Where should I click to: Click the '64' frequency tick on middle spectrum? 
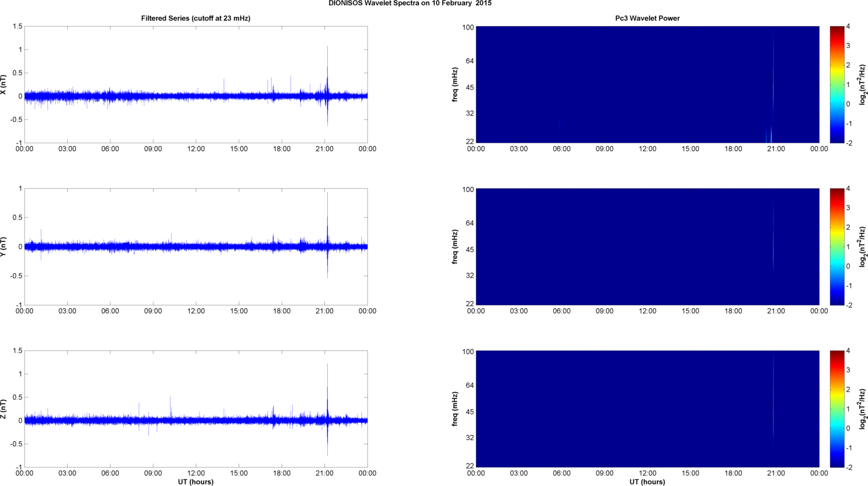pyautogui.click(x=470, y=223)
